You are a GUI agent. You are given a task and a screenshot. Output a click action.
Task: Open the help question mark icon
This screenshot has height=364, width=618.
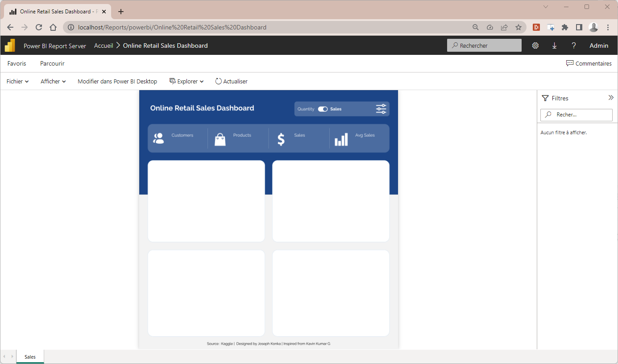pos(574,45)
